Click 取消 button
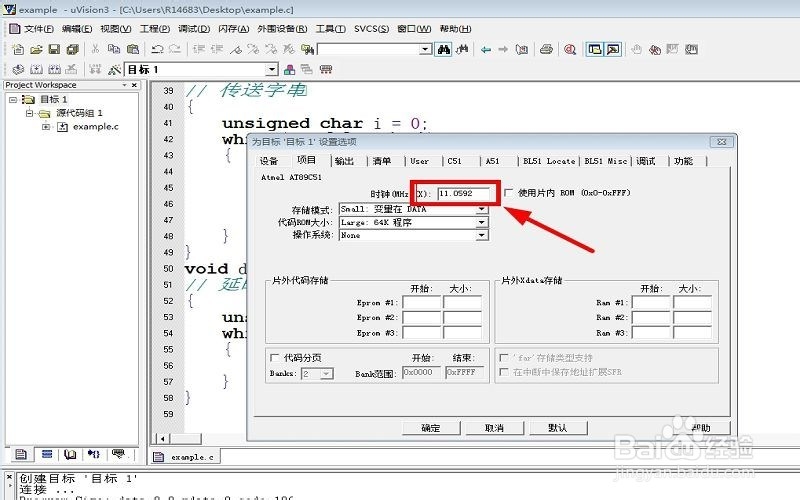Image resolution: width=800 pixels, height=500 pixels. pyautogui.click(x=494, y=428)
